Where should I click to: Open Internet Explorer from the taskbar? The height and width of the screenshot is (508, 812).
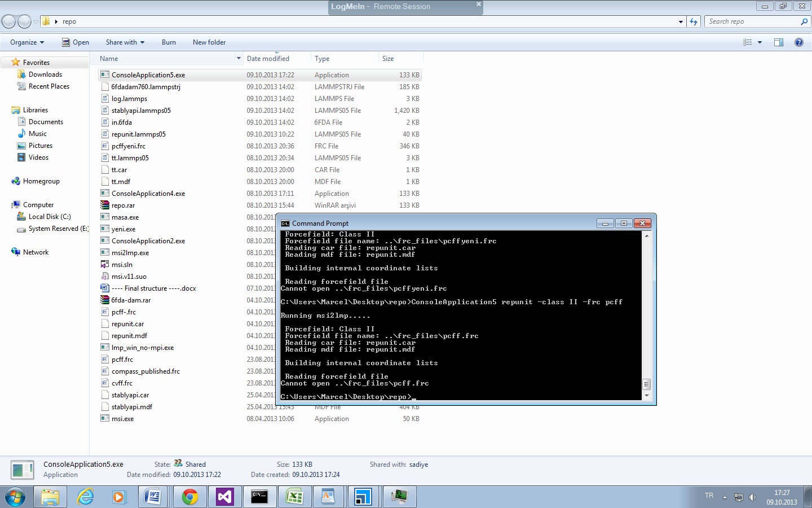click(x=85, y=497)
